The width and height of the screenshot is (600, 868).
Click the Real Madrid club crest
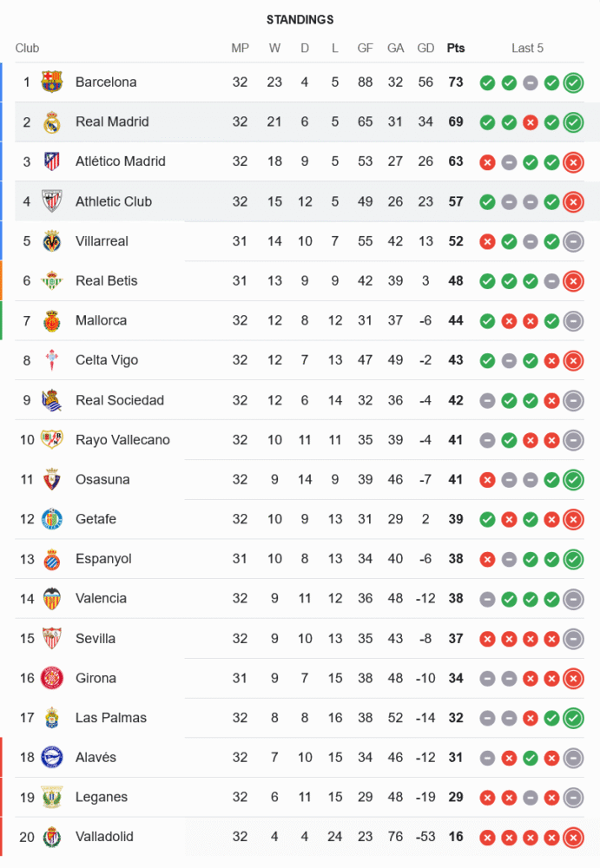click(x=52, y=122)
